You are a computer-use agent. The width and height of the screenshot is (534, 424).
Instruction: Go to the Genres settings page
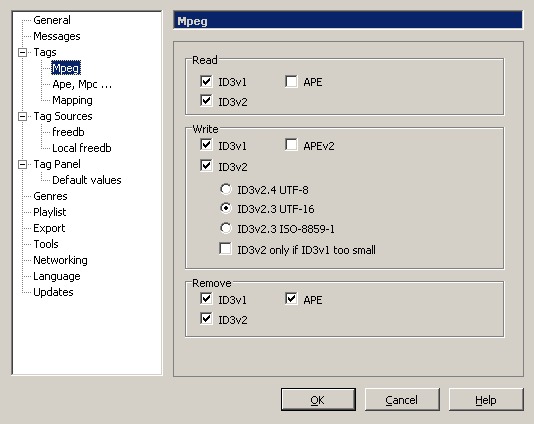coord(50,196)
